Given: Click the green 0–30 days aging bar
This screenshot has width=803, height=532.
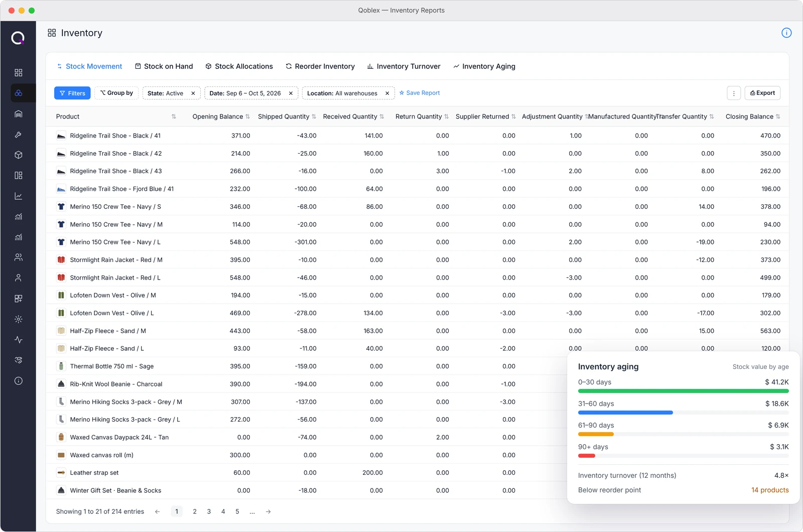Looking at the screenshot, I should pos(684,391).
